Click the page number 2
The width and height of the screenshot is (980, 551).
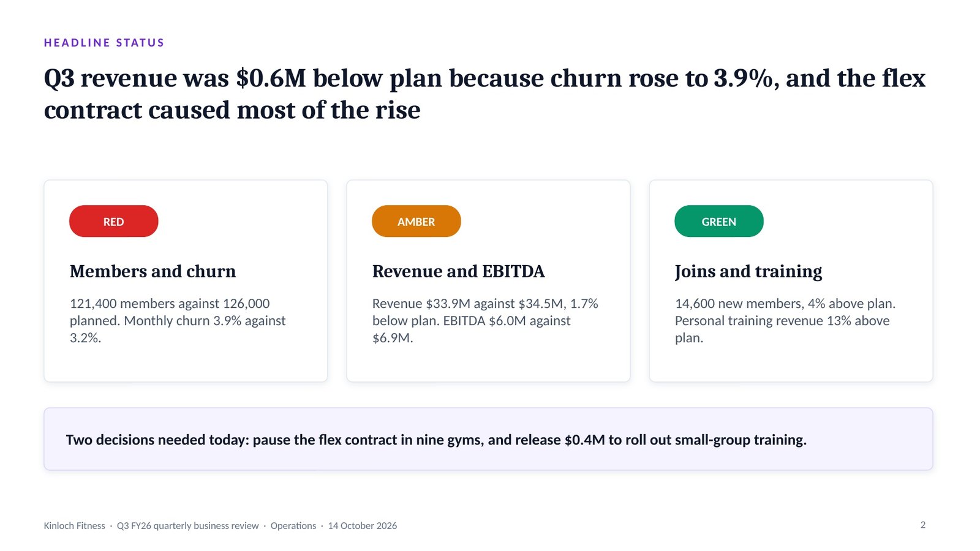point(923,525)
